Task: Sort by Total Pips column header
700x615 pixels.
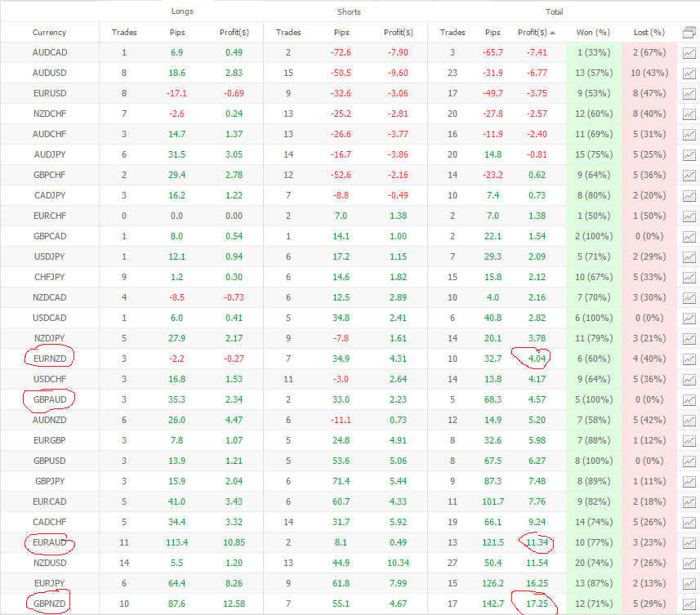Action: (x=493, y=32)
